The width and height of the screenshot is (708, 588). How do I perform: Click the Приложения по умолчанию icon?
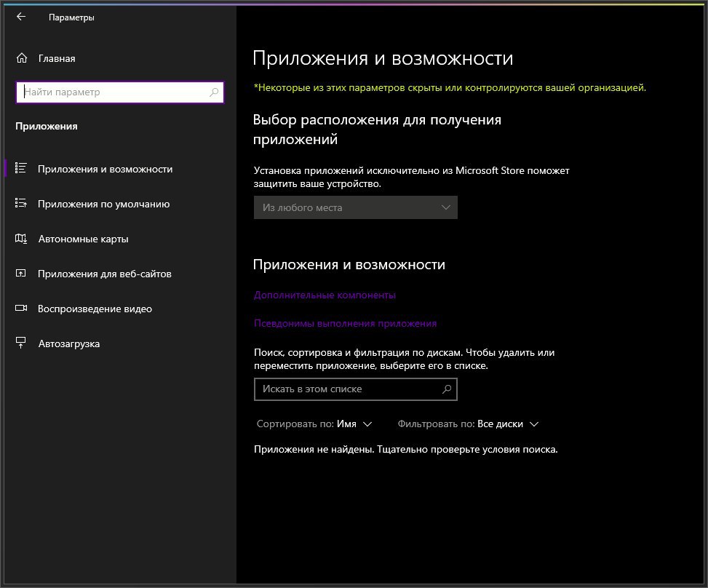21,203
